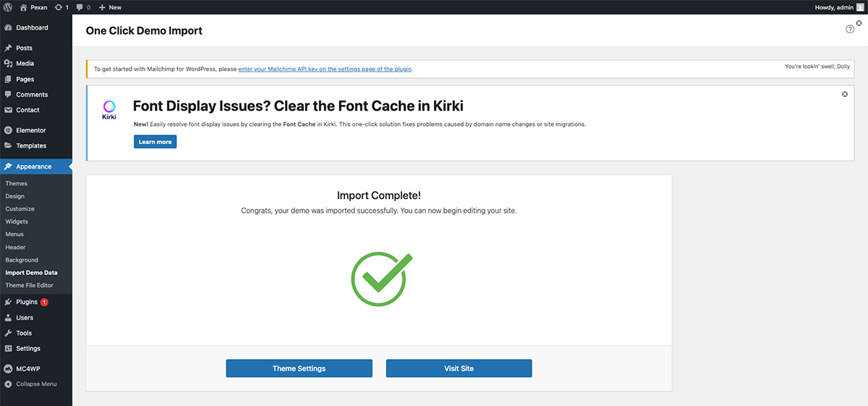Viewport: 868px width, 406px height.
Task: Collapse the sidebar menu
Action: point(36,384)
